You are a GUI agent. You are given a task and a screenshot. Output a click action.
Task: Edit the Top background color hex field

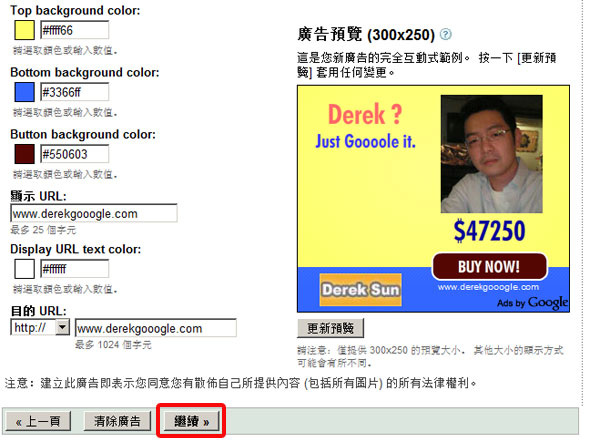tap(75, 30)
